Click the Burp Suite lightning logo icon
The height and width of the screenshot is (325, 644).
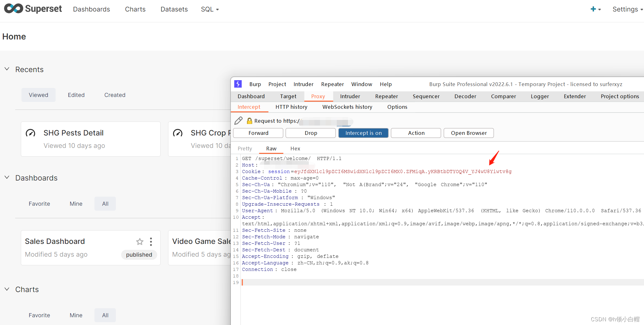(x=238, y=84)
